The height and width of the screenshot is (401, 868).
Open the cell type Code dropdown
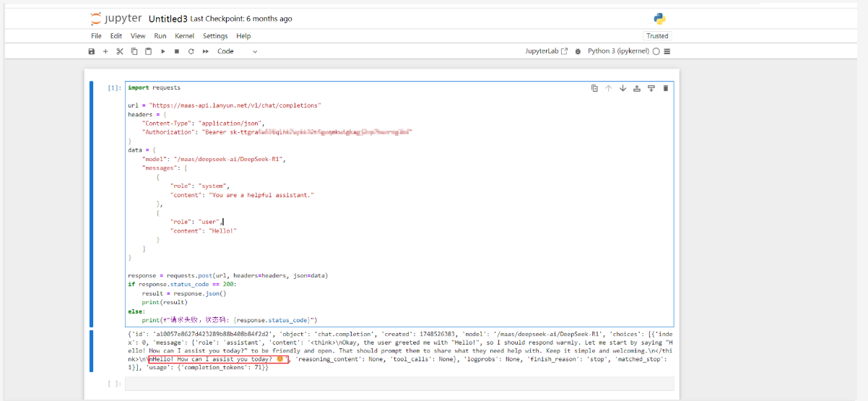(x=238, y=51)
